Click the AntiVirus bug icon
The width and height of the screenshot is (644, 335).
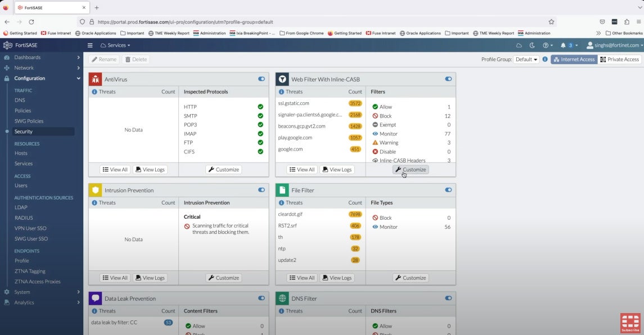(95, 79)
